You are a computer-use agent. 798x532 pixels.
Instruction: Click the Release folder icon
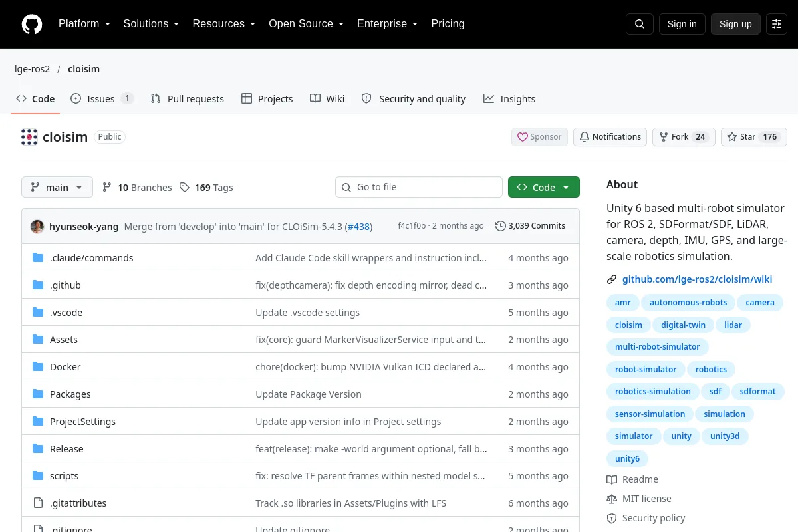pyautogui.click(x=38, y=449)
